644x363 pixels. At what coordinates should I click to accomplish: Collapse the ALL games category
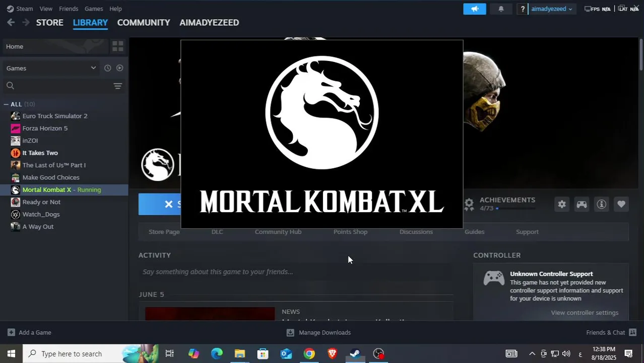6,104
